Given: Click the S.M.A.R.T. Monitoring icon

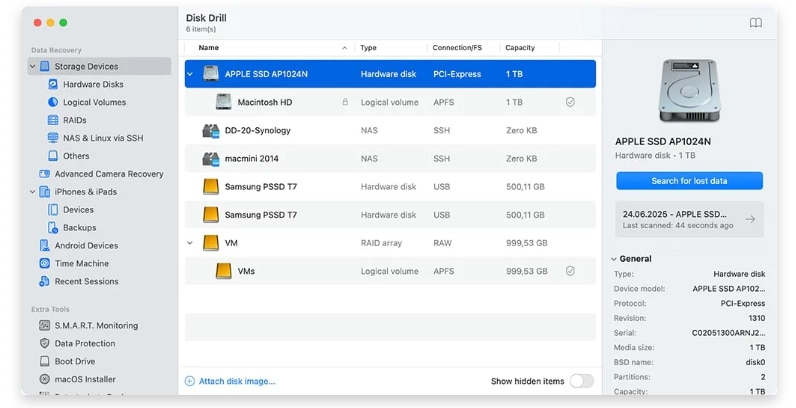Looking at the screenshot, I should [x=45, y=325].
